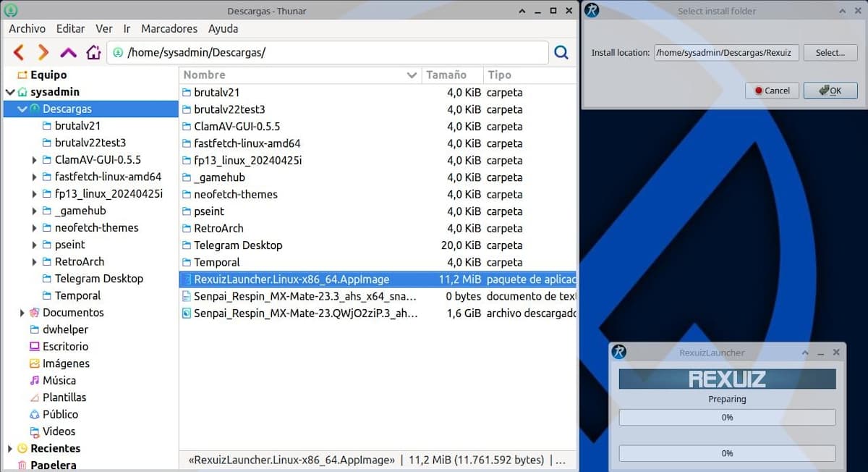The width and height of the screenshot is (868, 472).
Task: Click the 1,6 GiB size cell
Action: [x=463, y=313]
